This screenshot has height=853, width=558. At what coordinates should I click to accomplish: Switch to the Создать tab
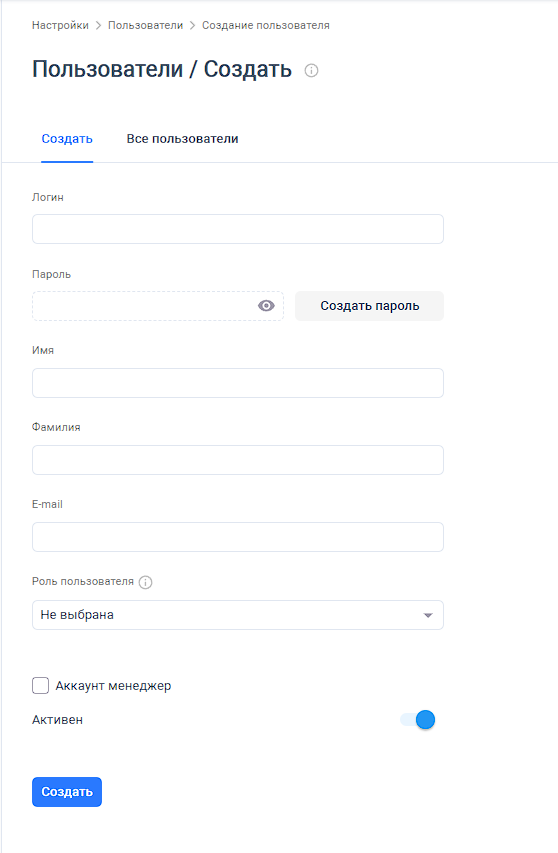point(67,139)
